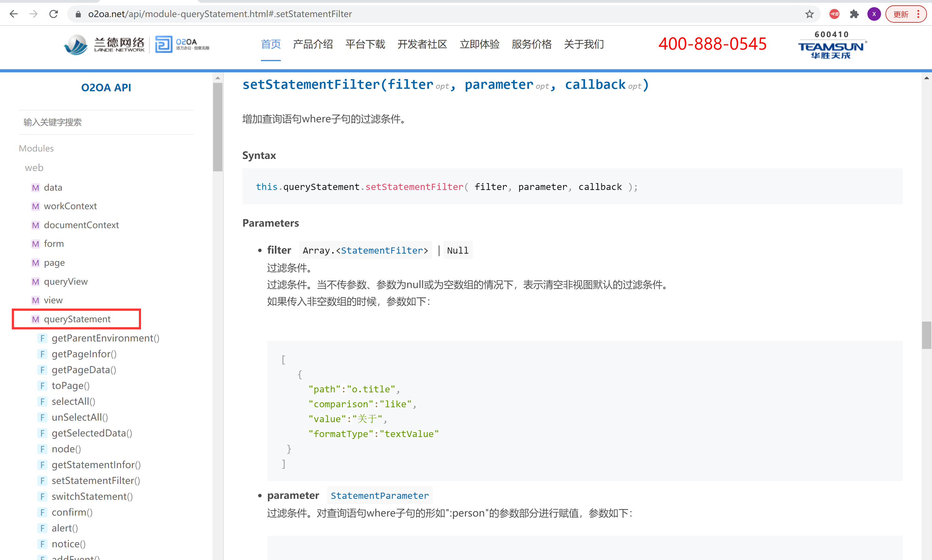Expand the web modules group
This screenshot has width=932, height=560.
(x=34, y=168)
